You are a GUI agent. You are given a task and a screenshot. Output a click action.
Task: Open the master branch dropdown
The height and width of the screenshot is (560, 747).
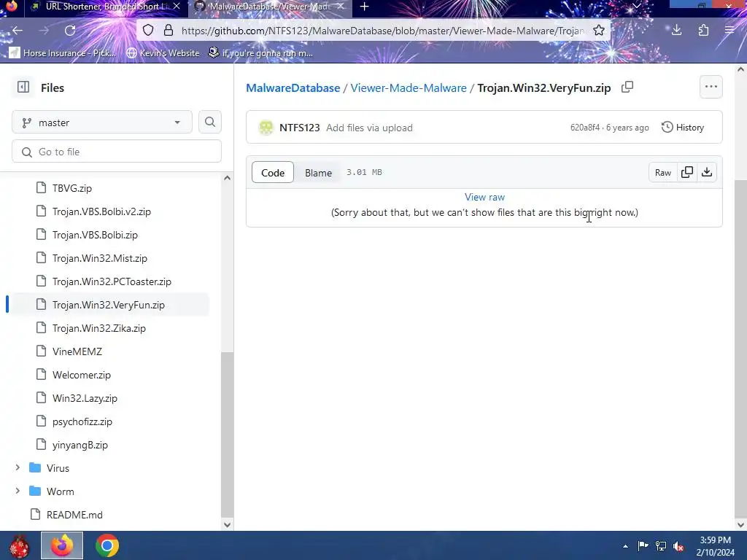[102, 122]
